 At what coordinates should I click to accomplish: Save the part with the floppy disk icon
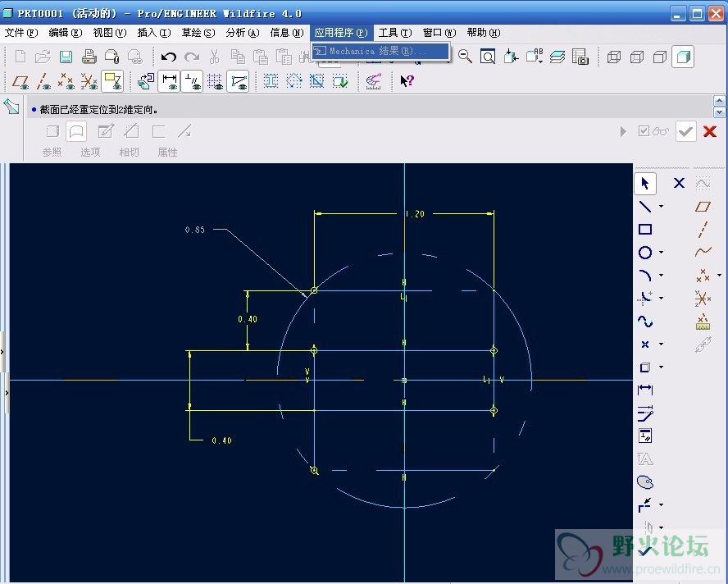point(66,57)
